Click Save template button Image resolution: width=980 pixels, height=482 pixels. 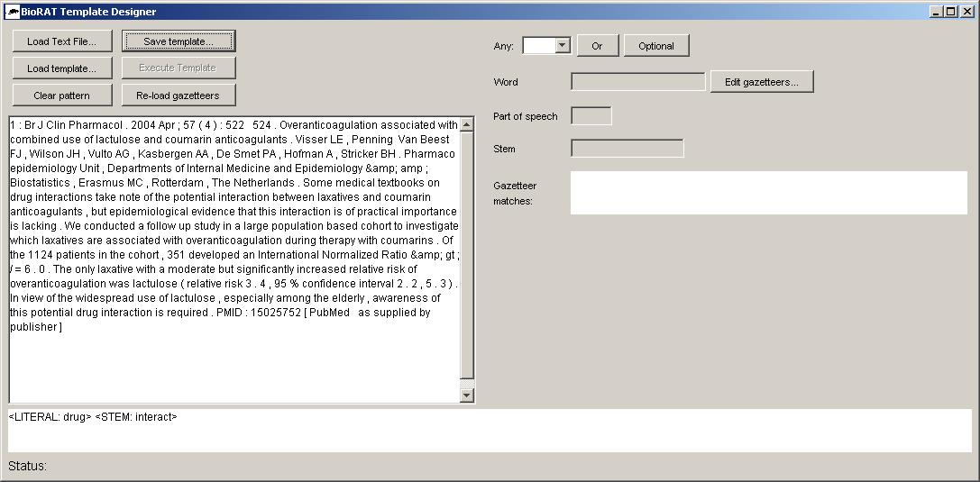pyautogui.click(x=179, y=41)
